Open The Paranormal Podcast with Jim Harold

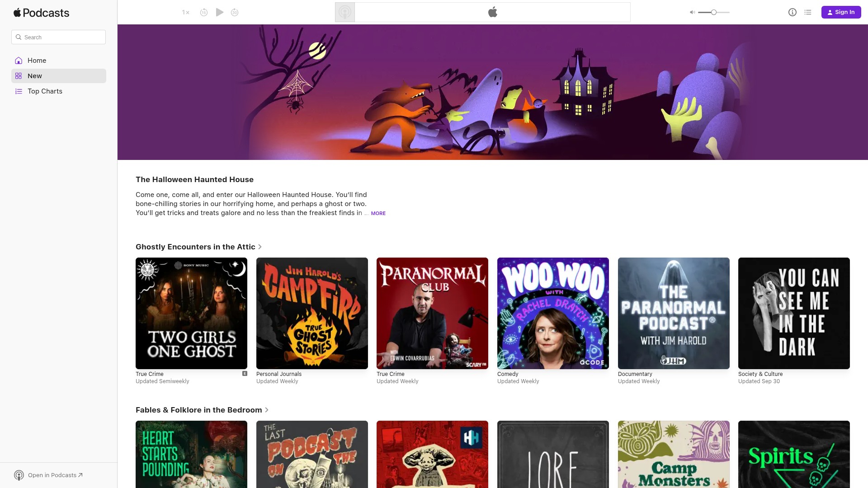point(674,313)
